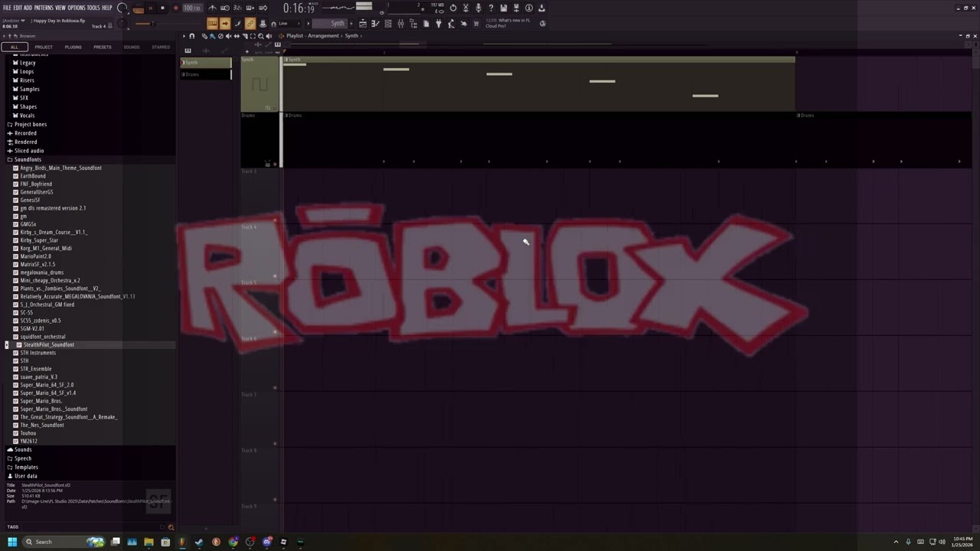Click the play/pause transport button
Viewport: 980px width, 551px height.
tap(151, 8)
